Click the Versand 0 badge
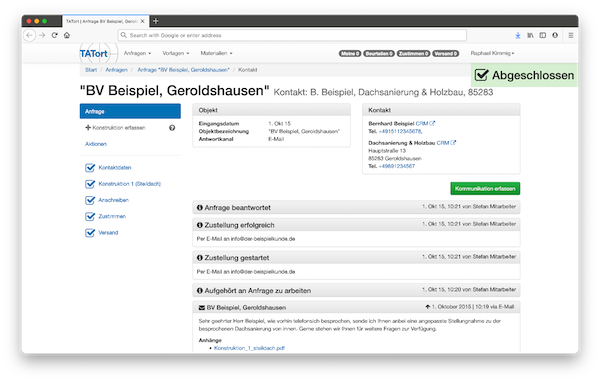600x382 pixels. (x=446, y=54)
